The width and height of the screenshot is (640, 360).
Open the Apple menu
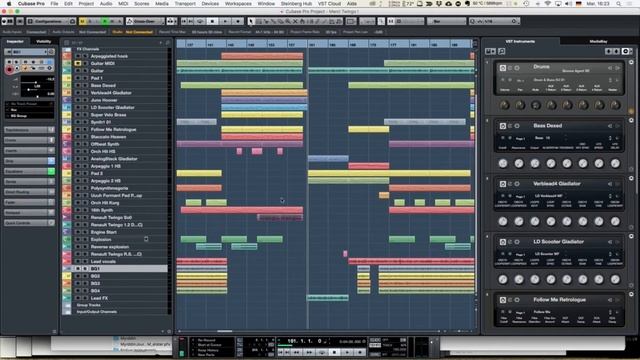(x=9, y=4)
